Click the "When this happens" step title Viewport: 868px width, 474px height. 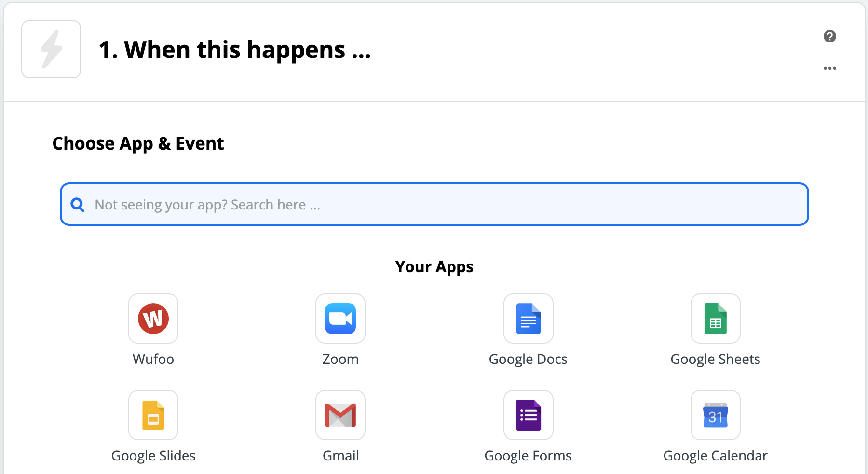(x=235, y=49)
